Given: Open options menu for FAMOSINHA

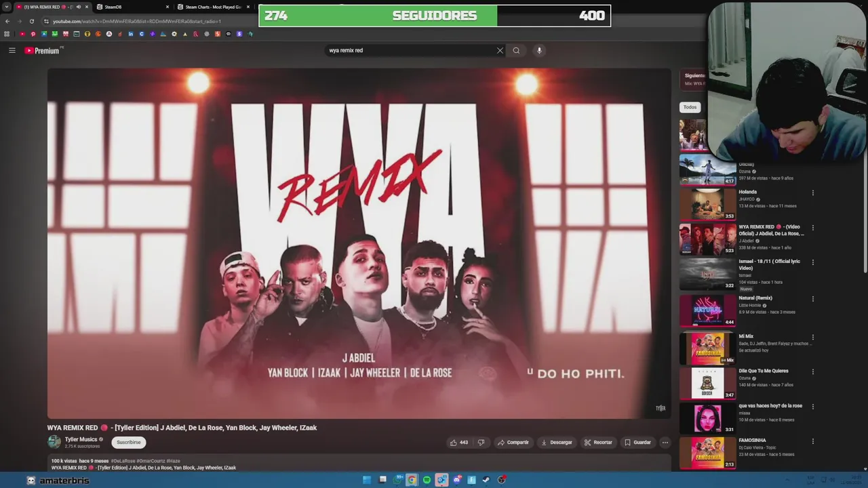Looking at the screenshot, I should coord(812,441).
